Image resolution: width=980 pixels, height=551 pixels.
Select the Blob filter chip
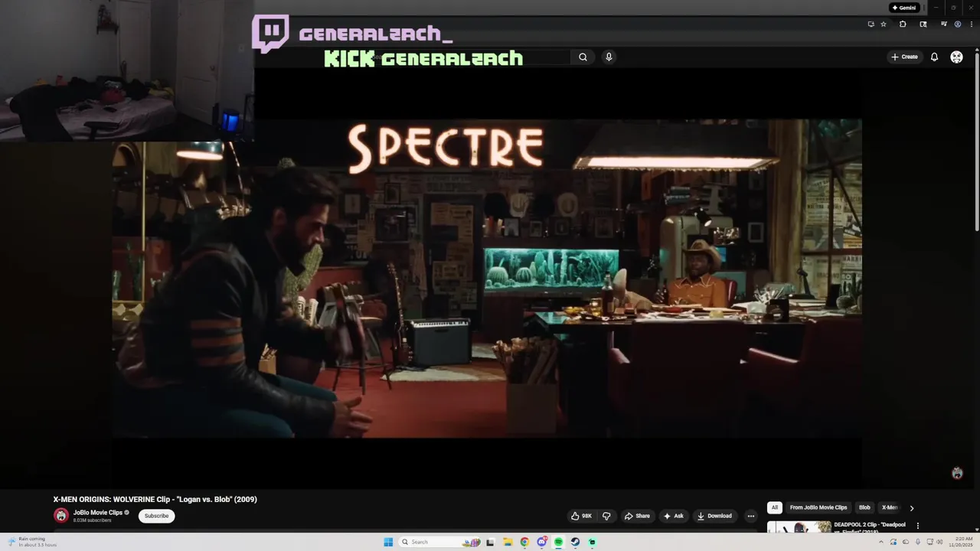point(864,507)
